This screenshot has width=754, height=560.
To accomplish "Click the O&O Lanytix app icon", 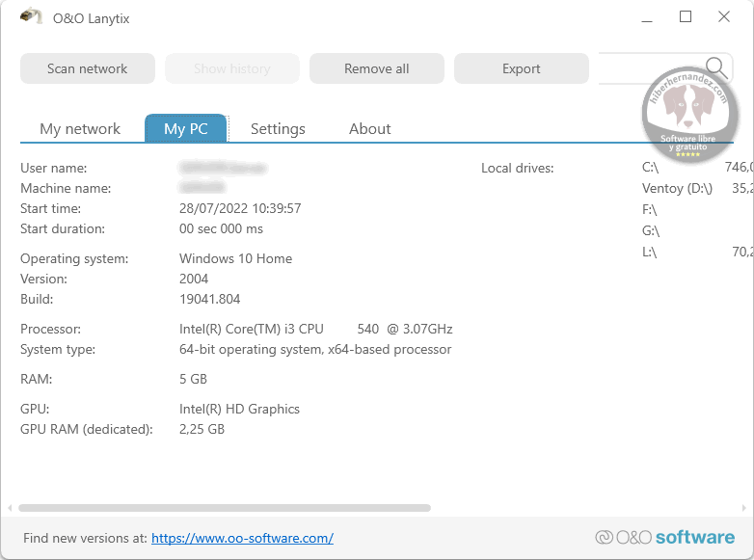I will (x=31, y=15).
